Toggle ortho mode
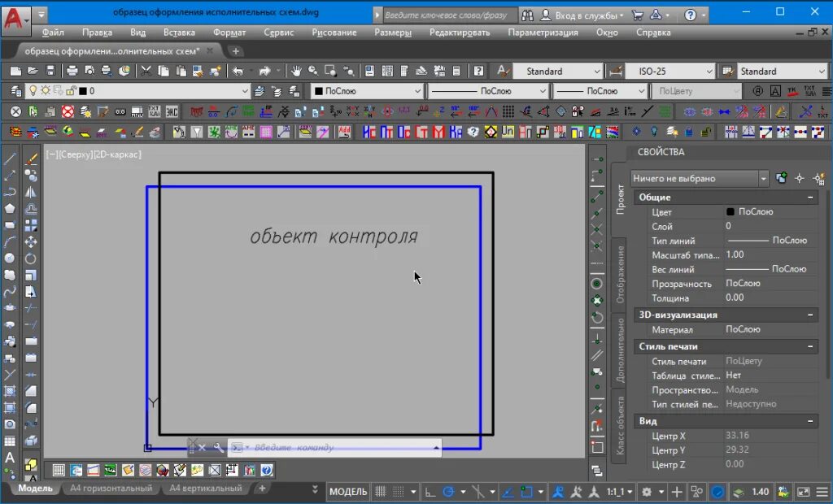 click(430, 492)
